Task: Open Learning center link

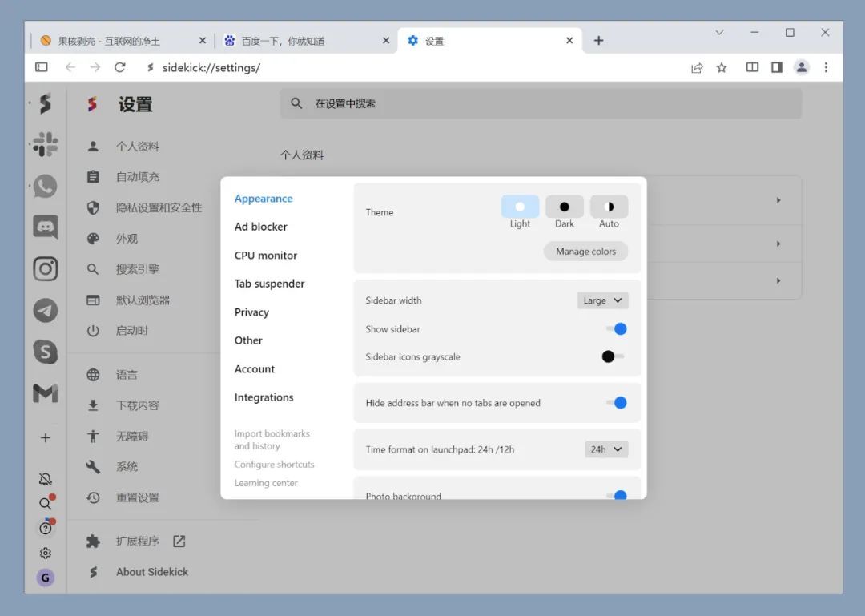Action: [x=266, y=483]
